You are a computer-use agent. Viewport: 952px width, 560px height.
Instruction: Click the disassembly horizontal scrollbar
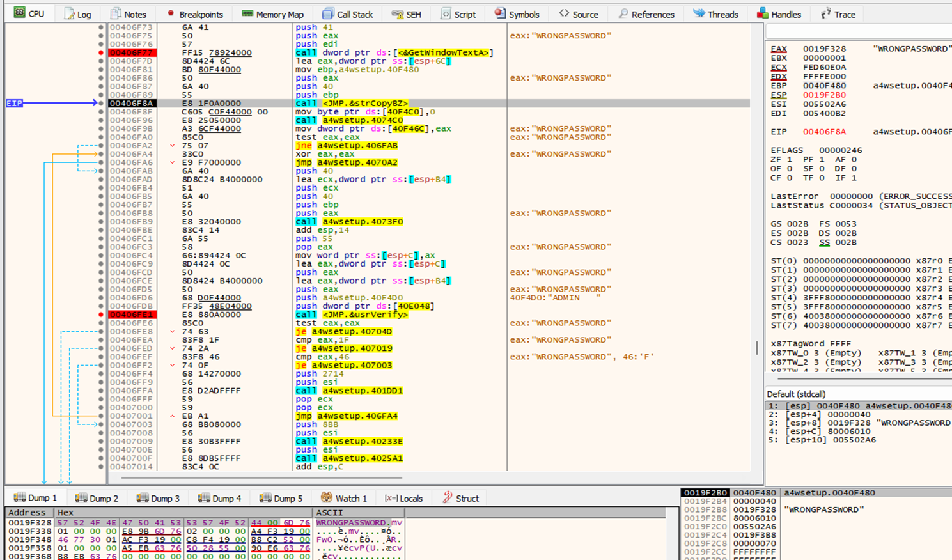pyautogui.click(x=262, y=477)
